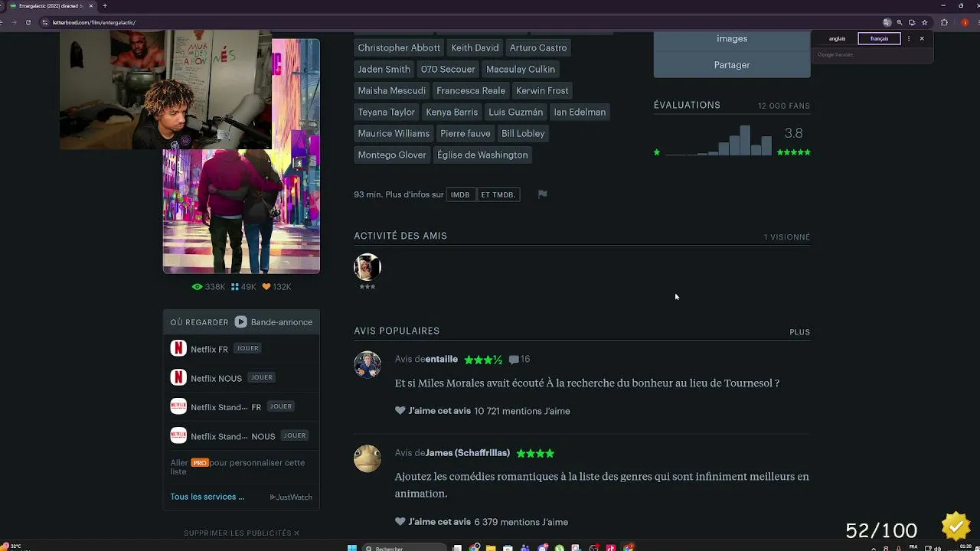Open cast member Keith David

pos(475,47)
